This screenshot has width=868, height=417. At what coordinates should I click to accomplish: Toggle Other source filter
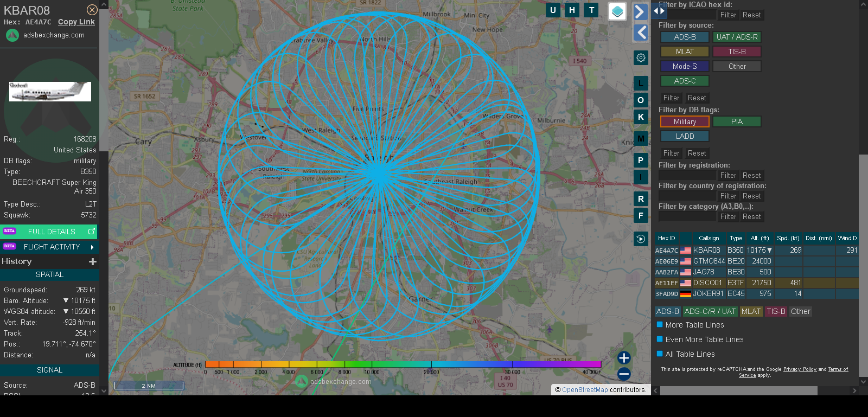(x=737, y=66)
